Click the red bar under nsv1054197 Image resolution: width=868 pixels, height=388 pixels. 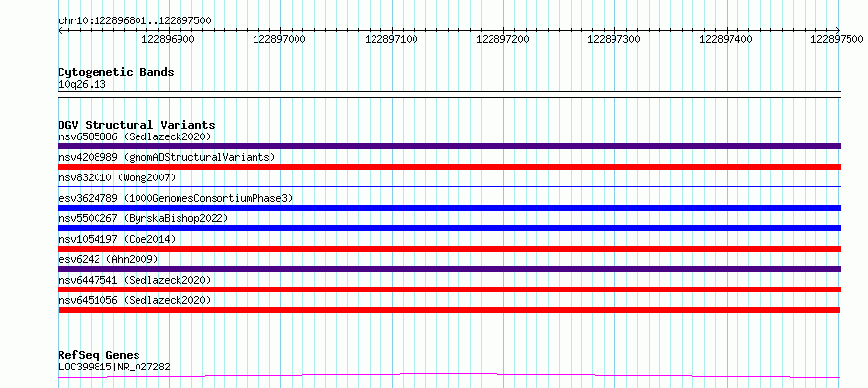[x=449, y=249]
